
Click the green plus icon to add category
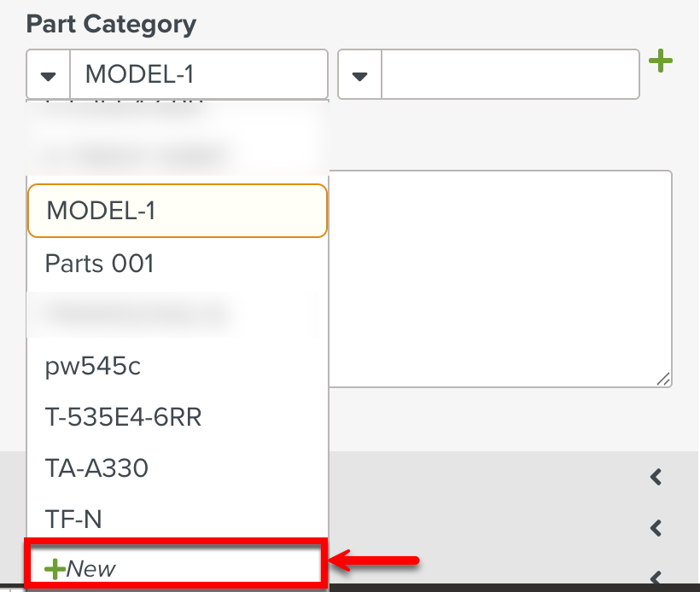pos(662,61)
